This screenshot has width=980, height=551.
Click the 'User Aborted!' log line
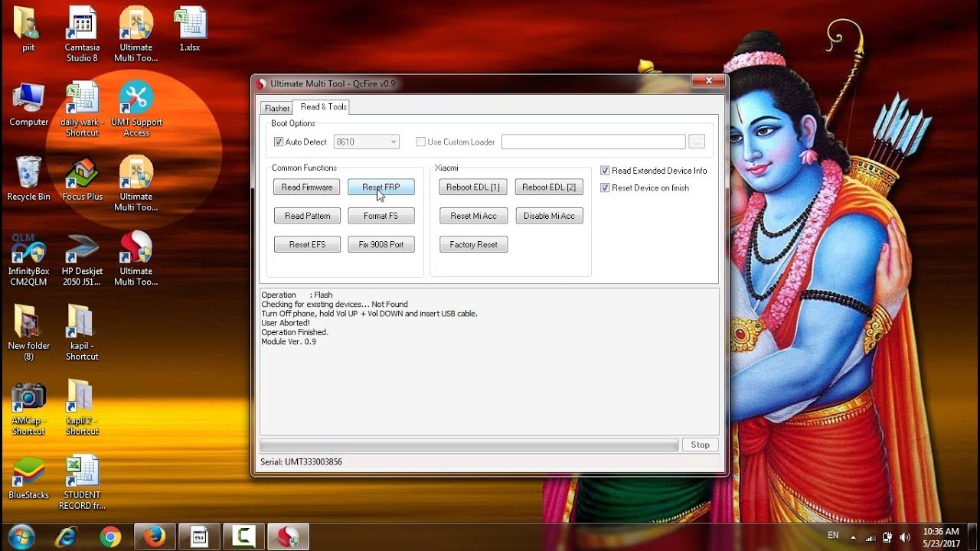pyautogui.click(x=286, y=323)
